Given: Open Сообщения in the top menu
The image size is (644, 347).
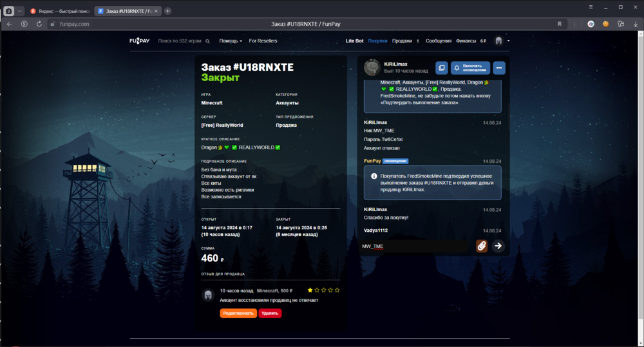Looking at the screenshot, I should (438, 41).
